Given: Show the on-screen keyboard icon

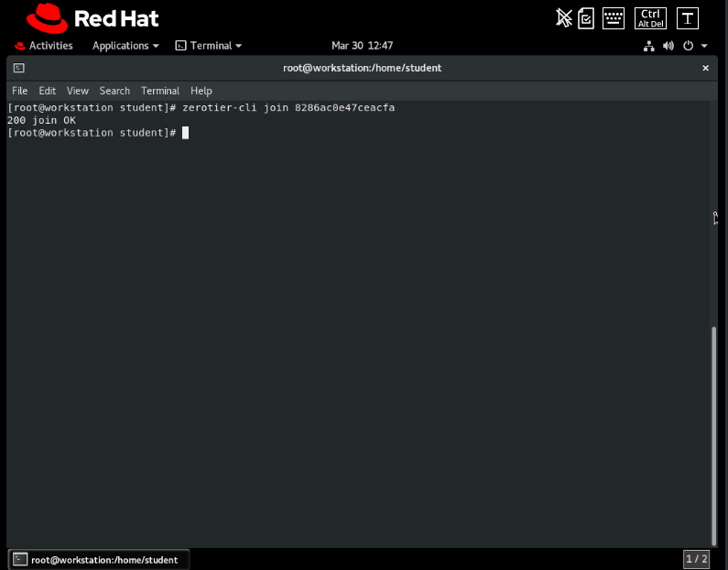Looking at the screenshot, I should (x=614, y=18).
